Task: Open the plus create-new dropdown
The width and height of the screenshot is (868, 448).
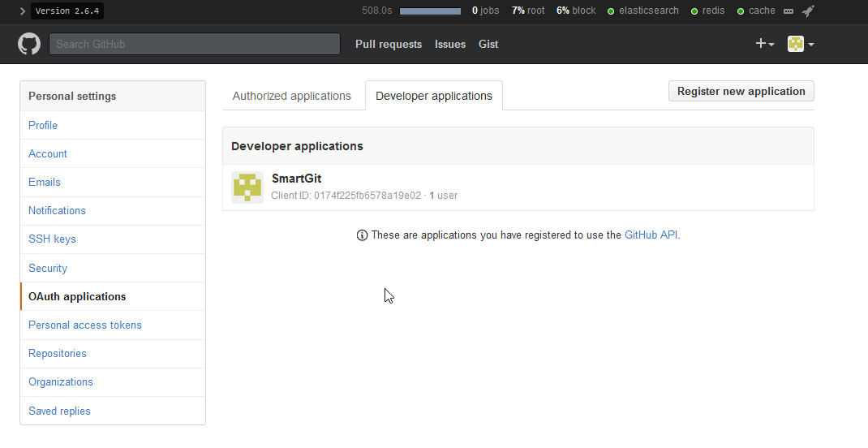Action: [765, 44]
